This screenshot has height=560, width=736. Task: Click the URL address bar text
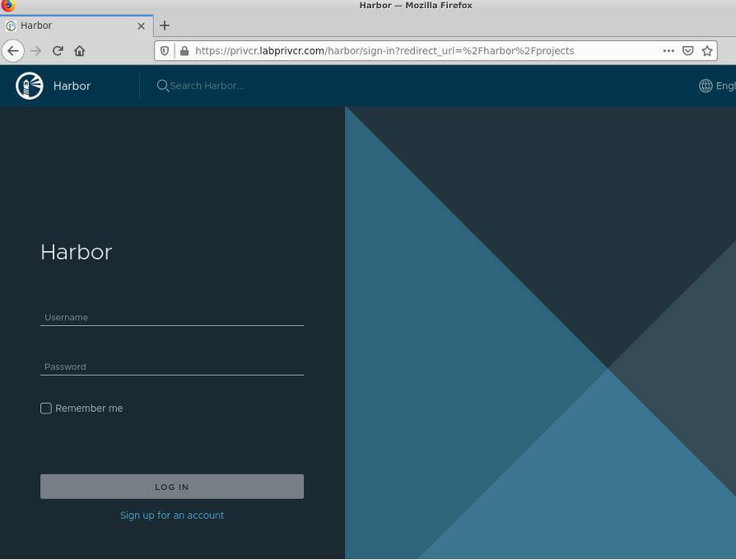coord(384,51)
